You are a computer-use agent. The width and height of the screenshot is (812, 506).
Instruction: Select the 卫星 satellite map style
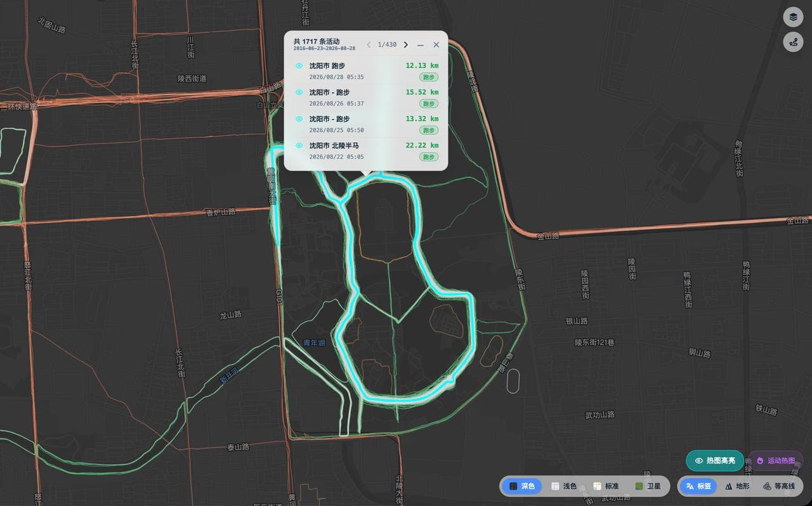point(647,486)
